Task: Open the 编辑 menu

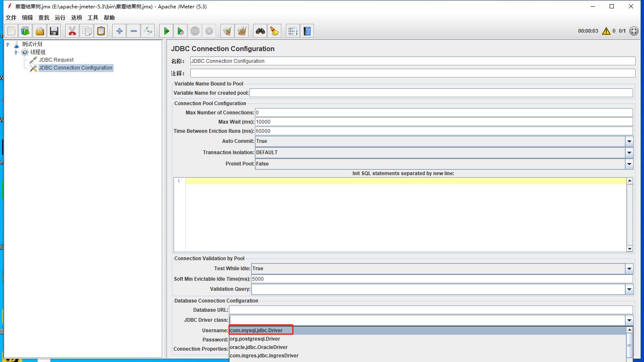Action: click(x=28, y=18)
